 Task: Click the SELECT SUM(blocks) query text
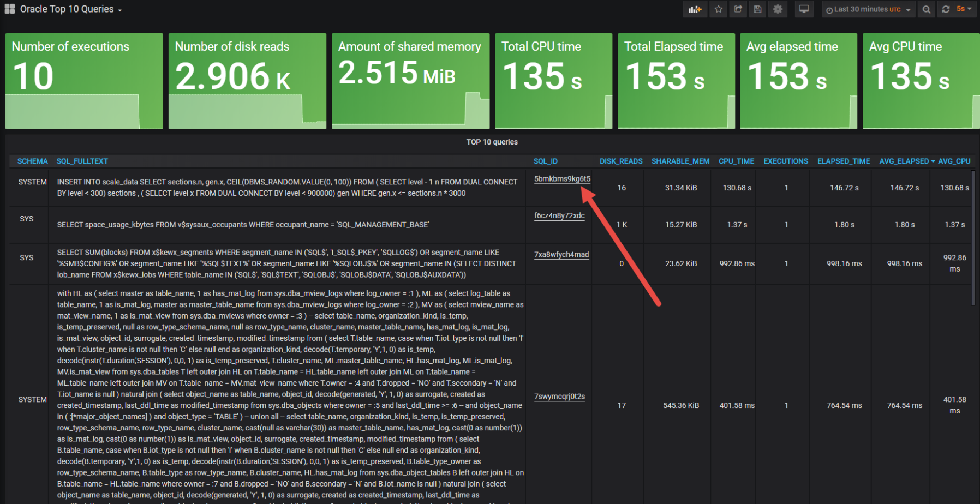tap(286, 263)
